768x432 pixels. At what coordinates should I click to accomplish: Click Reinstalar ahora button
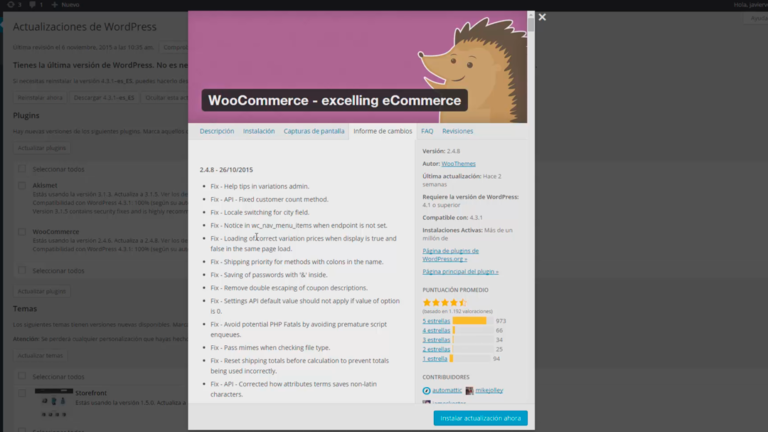40,97
